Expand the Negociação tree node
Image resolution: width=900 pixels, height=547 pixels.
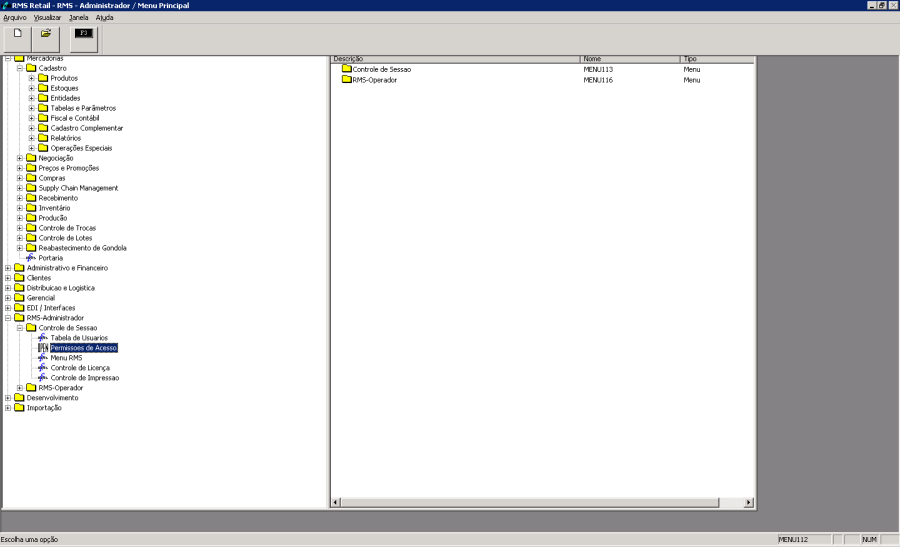pos(20,158)
